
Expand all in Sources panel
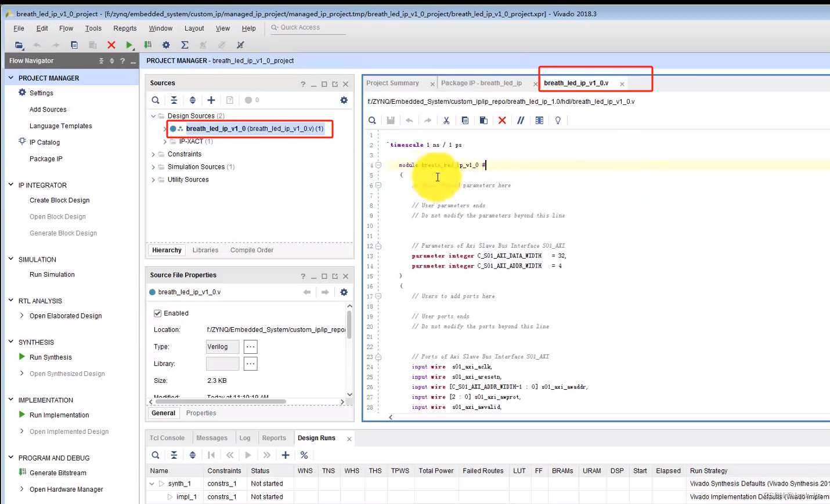(193, 100)
